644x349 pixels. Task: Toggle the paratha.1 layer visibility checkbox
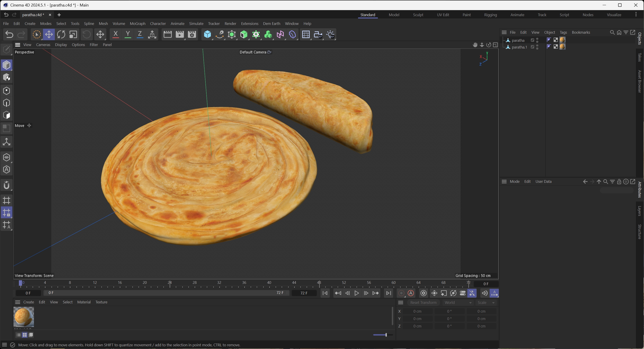coord(533,47)
